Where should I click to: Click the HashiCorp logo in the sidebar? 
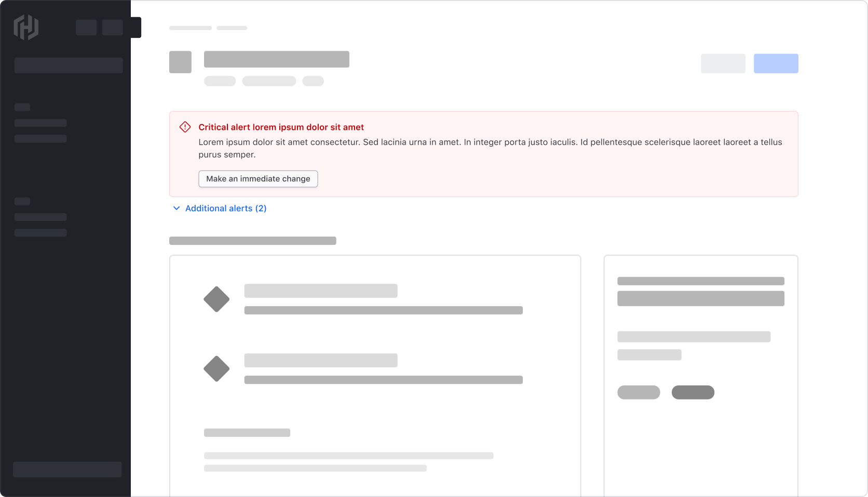point(26,27)
